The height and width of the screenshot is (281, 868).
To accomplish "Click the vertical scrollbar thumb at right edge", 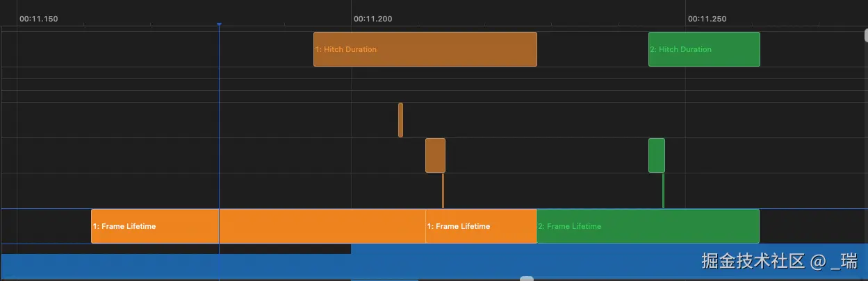I will tap(865, 36).
